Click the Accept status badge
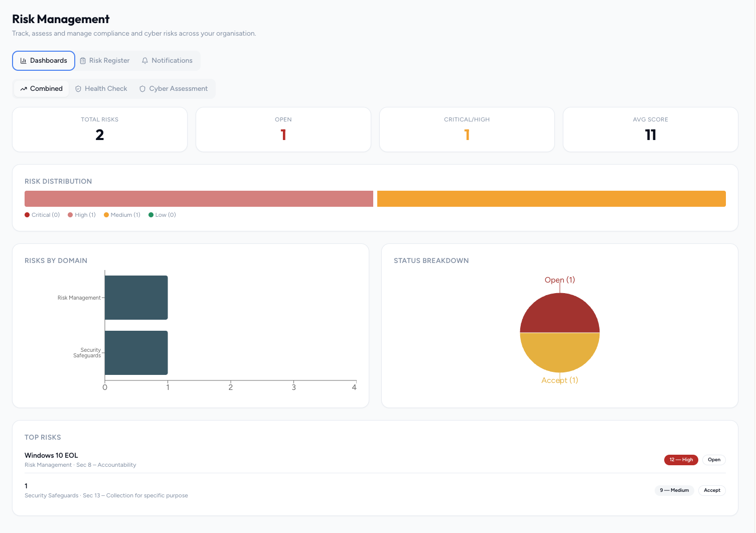Screen dimensions: 756x533 tap(712, 490)
